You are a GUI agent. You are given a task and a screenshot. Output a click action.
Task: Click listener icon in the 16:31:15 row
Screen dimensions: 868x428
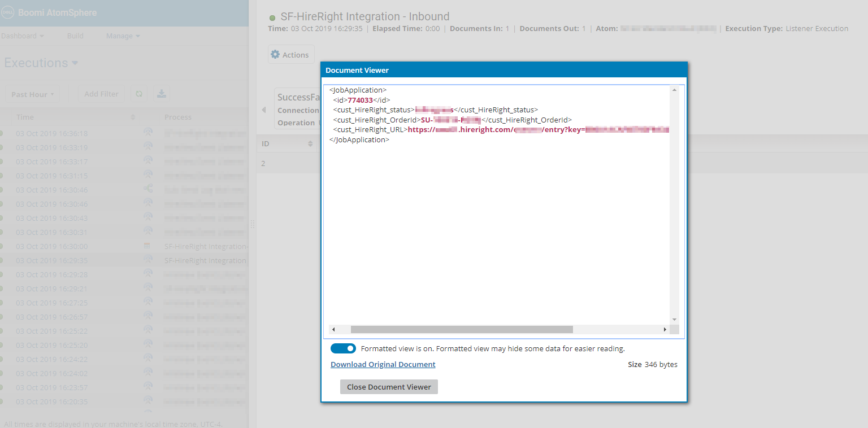pos(147,175)
